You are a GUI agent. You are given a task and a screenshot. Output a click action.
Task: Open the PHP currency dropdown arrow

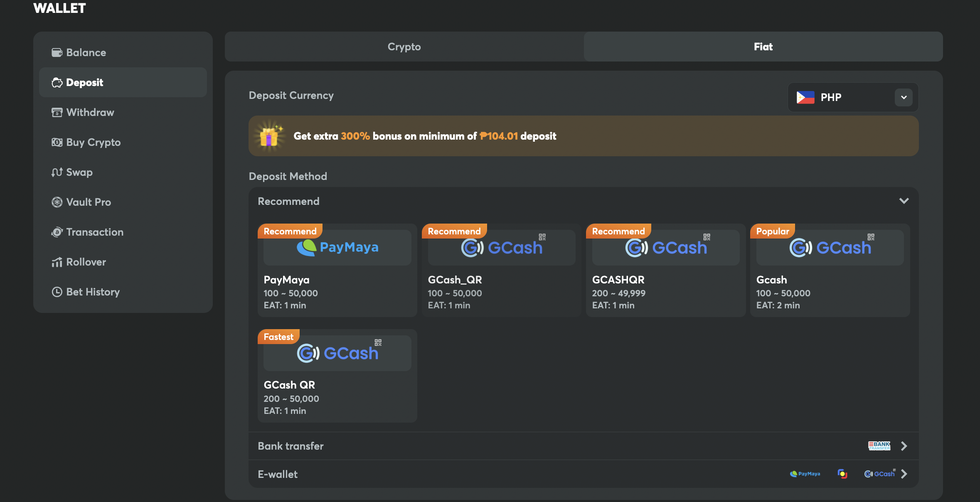904,97
